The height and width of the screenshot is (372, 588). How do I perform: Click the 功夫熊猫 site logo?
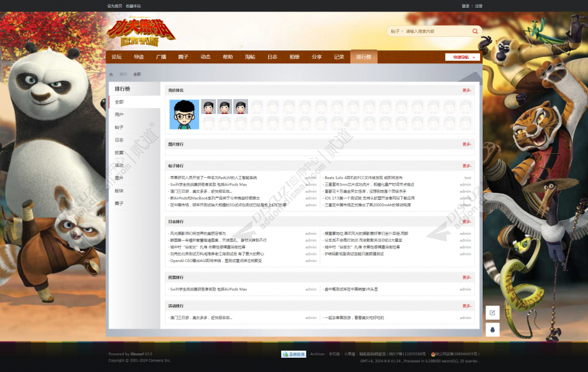[142, 32]
